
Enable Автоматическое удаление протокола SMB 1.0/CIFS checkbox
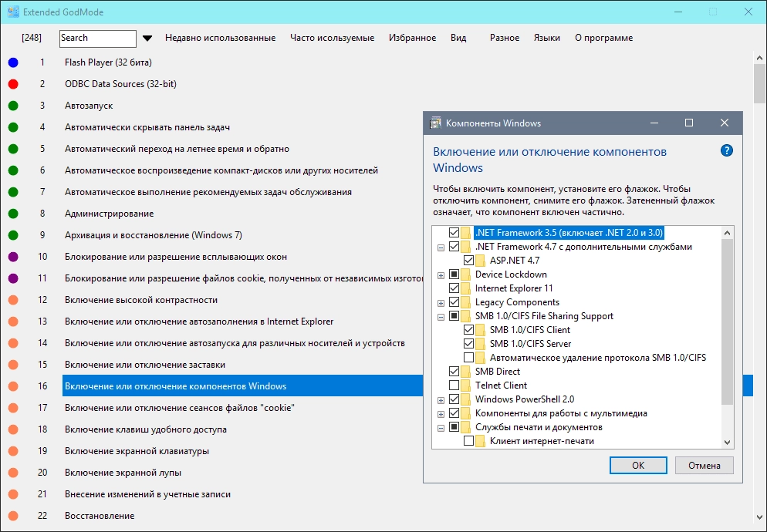468,358
